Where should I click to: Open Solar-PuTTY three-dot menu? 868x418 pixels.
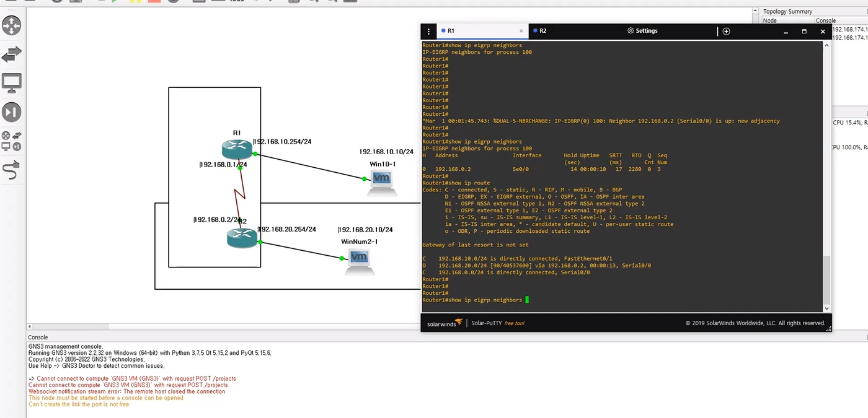point(428,31)
